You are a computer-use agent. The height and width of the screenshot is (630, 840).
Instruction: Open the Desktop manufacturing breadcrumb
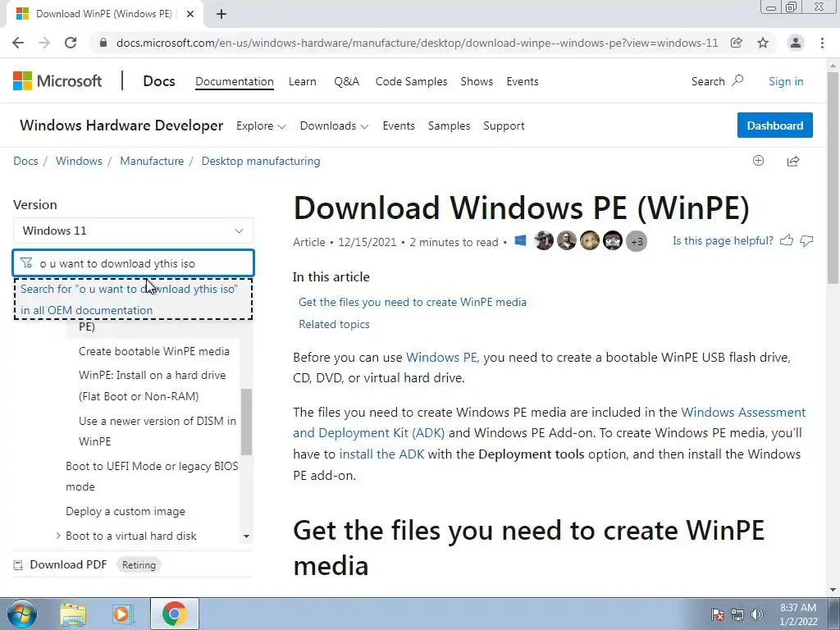pos(261,162)
